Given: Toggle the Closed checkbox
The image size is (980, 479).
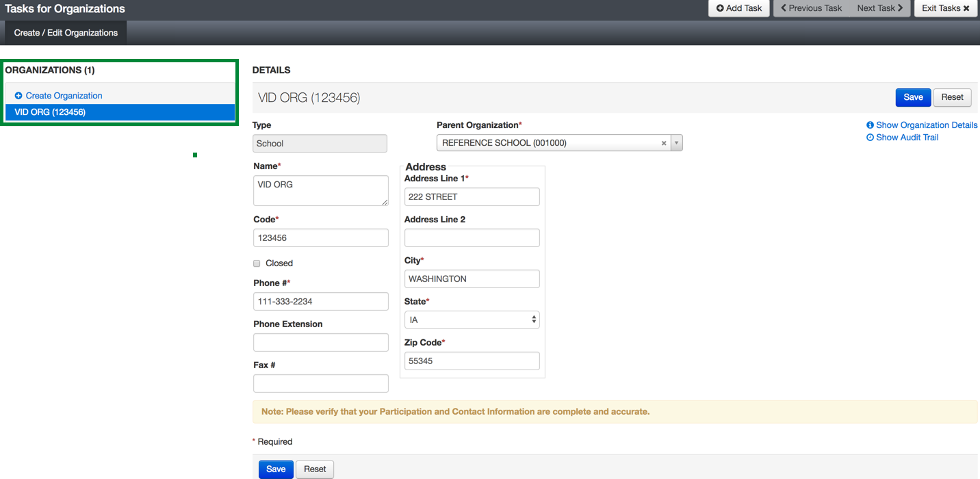Looking at the screenshot, I should click(x=257, y=263).
